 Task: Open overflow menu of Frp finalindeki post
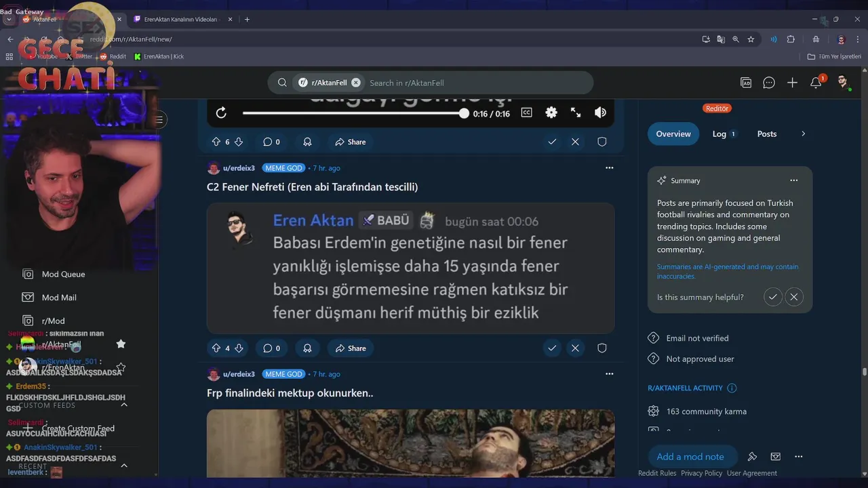click(x=609, y=373)
